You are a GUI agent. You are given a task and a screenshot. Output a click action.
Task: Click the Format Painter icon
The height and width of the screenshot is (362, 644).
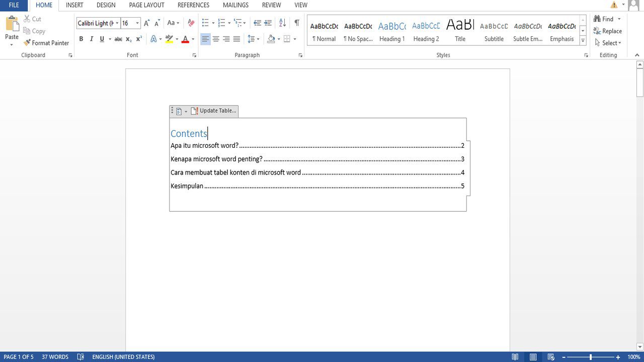[27, 43]
